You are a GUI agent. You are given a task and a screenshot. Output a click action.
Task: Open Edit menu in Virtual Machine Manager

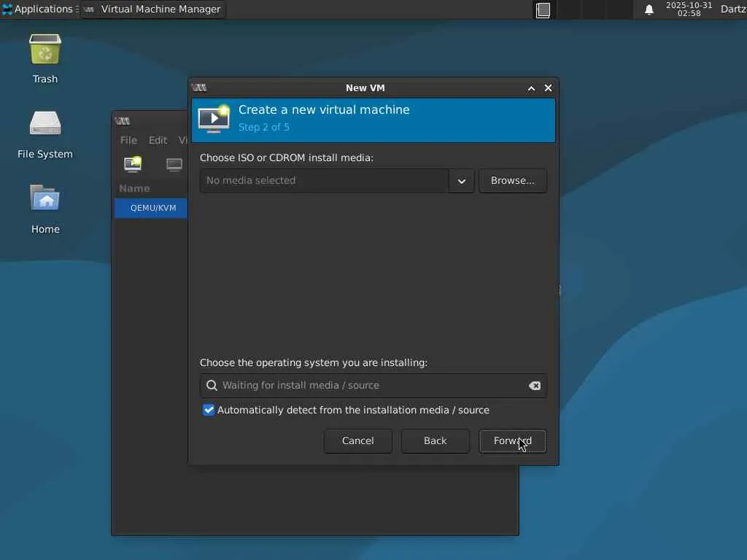pyautogui.click(x=158, y=140)
